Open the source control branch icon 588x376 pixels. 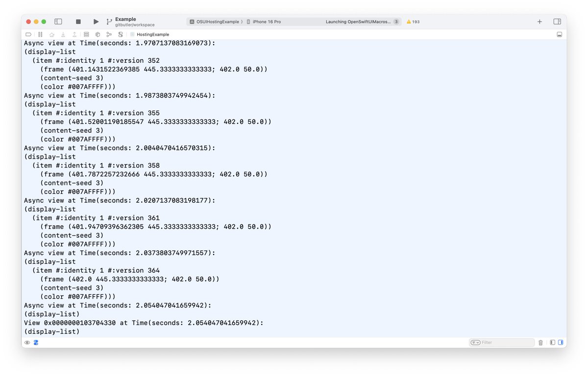109,22
